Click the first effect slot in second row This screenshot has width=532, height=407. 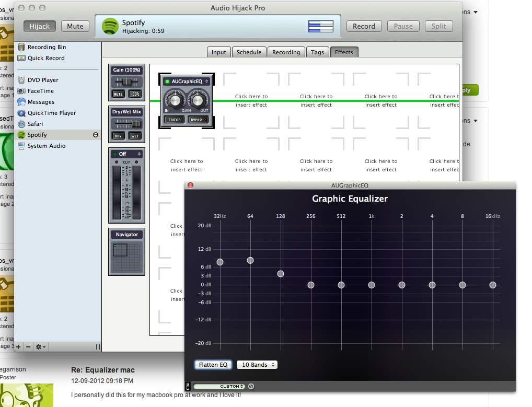(186, 166)
